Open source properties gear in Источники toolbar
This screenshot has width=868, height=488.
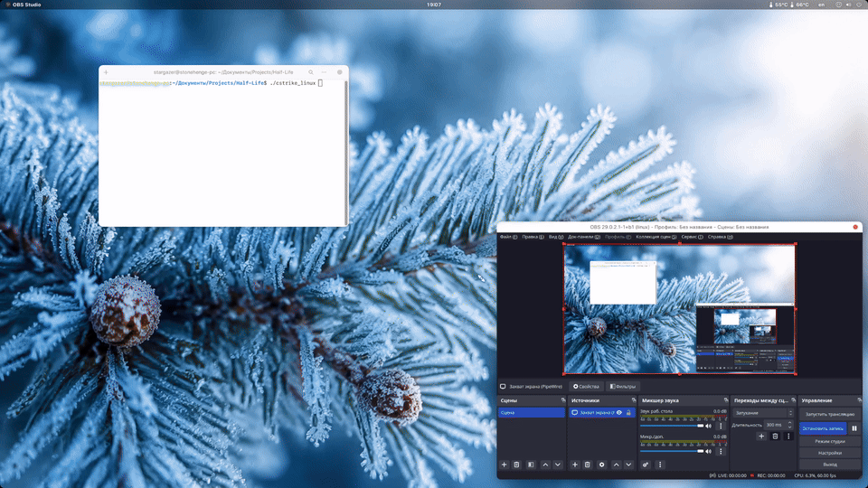click(x=602, y=465)
